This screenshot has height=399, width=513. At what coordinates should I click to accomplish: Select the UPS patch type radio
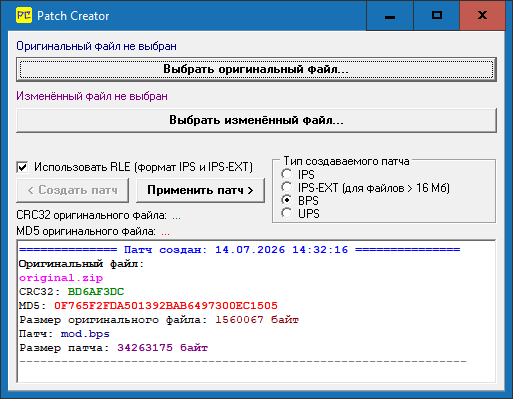[x=286, y=213]
